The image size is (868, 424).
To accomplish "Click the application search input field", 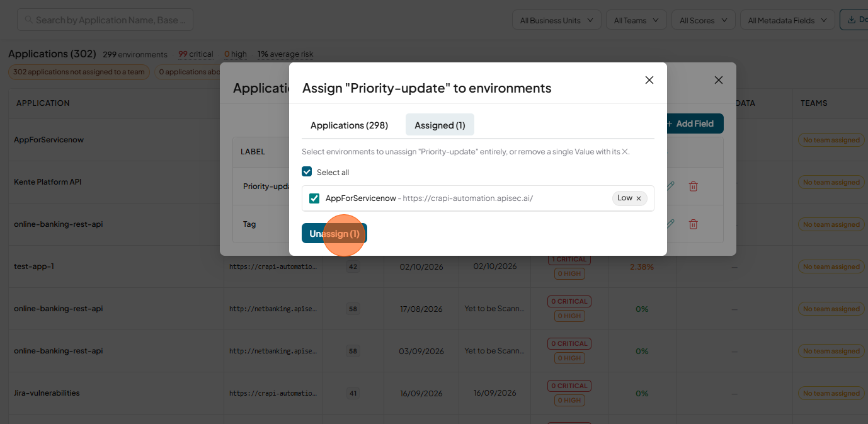I will click(105, 20).
